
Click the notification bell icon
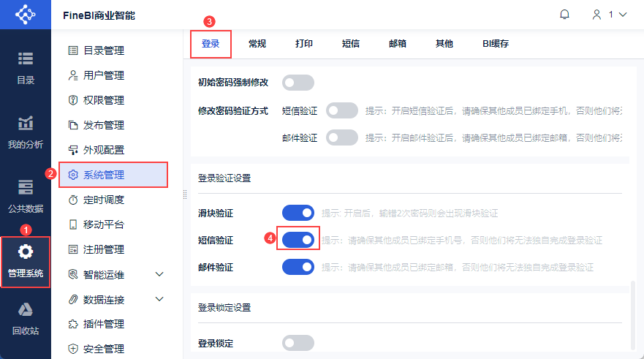tap(564, 15)
